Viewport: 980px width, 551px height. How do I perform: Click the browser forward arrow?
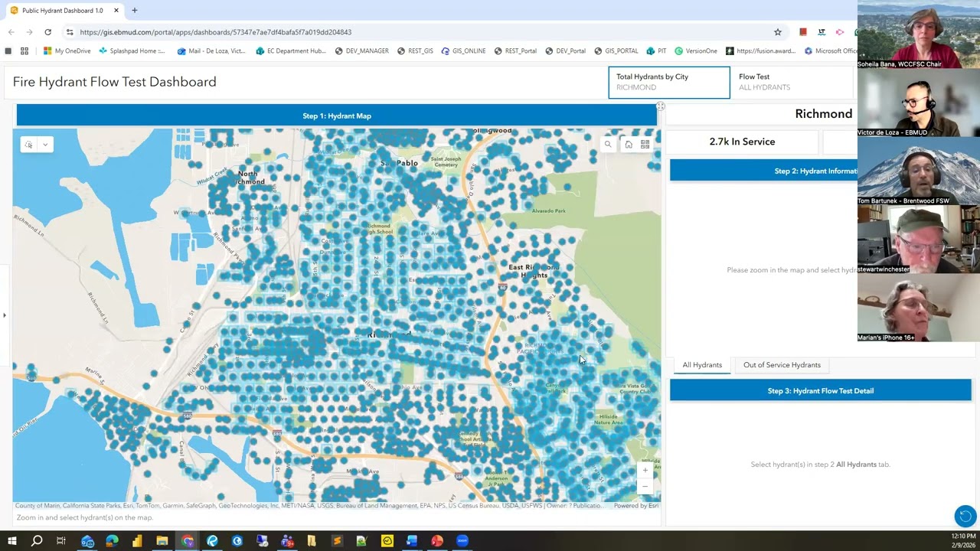pos(29,32)
